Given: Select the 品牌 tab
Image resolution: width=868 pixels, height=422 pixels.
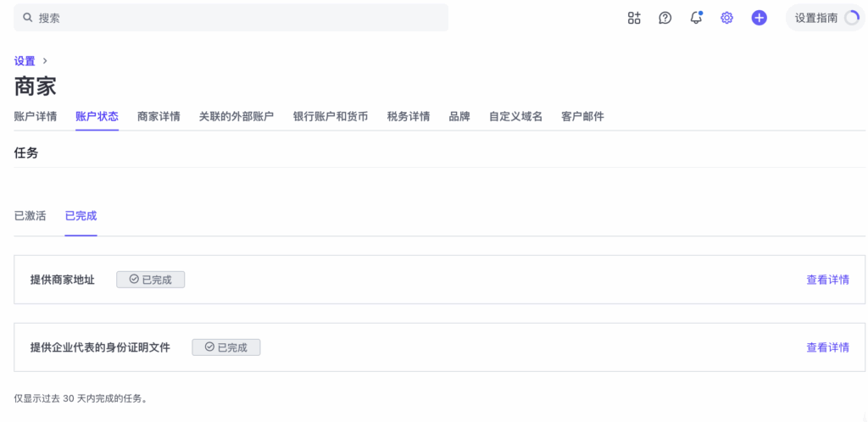Looking at the screenshot, I should pyautogui.click(x=459, y=117).
